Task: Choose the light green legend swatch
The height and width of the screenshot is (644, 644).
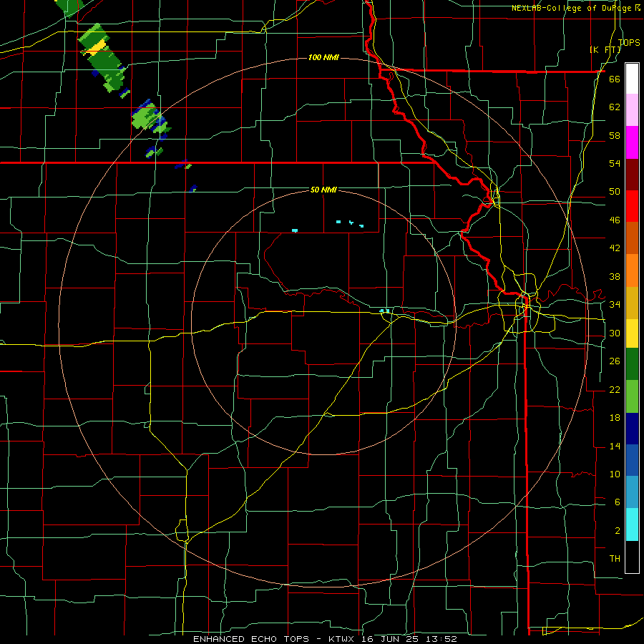Action: [x=632, y=396]
